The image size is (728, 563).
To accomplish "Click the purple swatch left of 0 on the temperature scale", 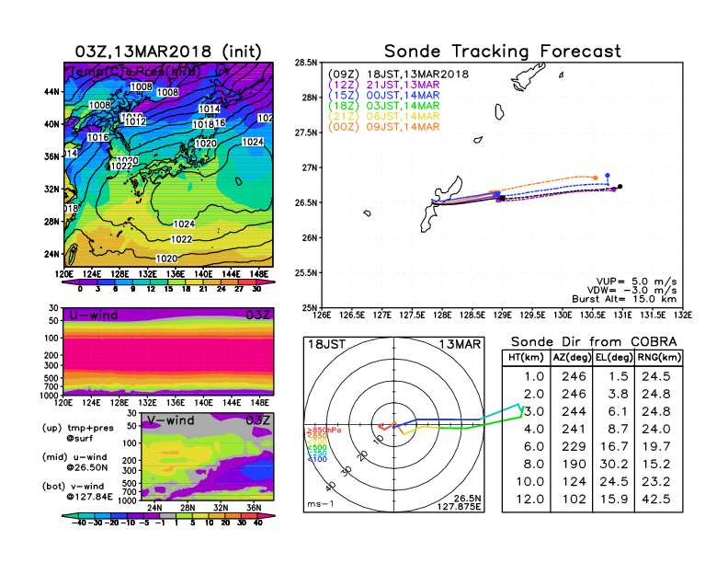I will click(x=71, y=281).
